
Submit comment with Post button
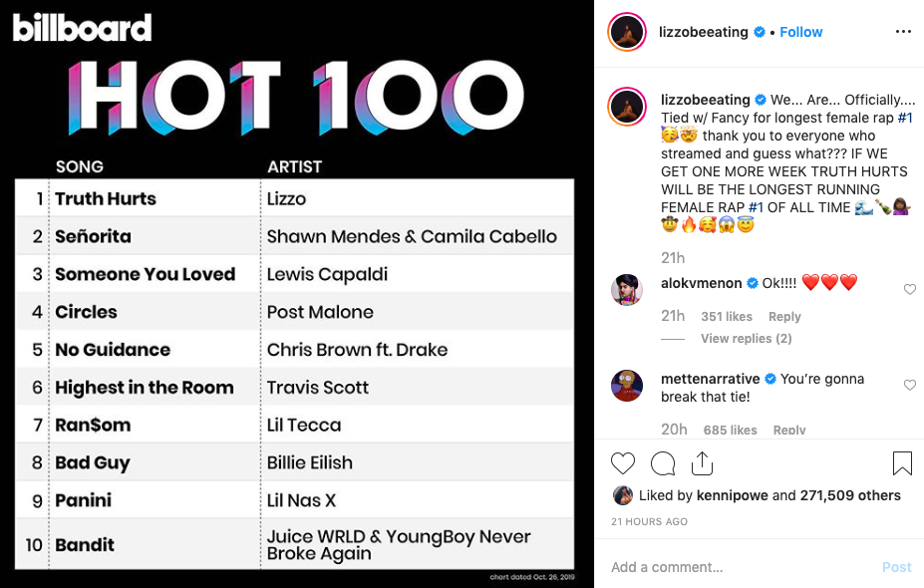tap(896, 567)
